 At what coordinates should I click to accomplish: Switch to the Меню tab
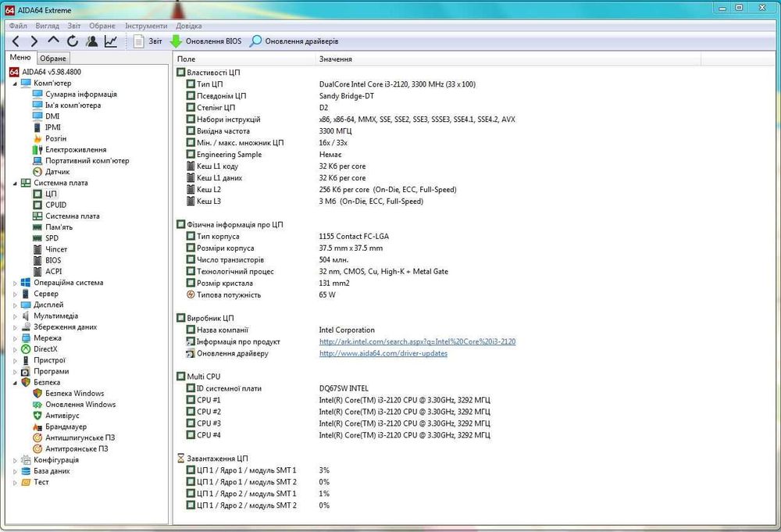pyautogui.click(x=20, y=57)
